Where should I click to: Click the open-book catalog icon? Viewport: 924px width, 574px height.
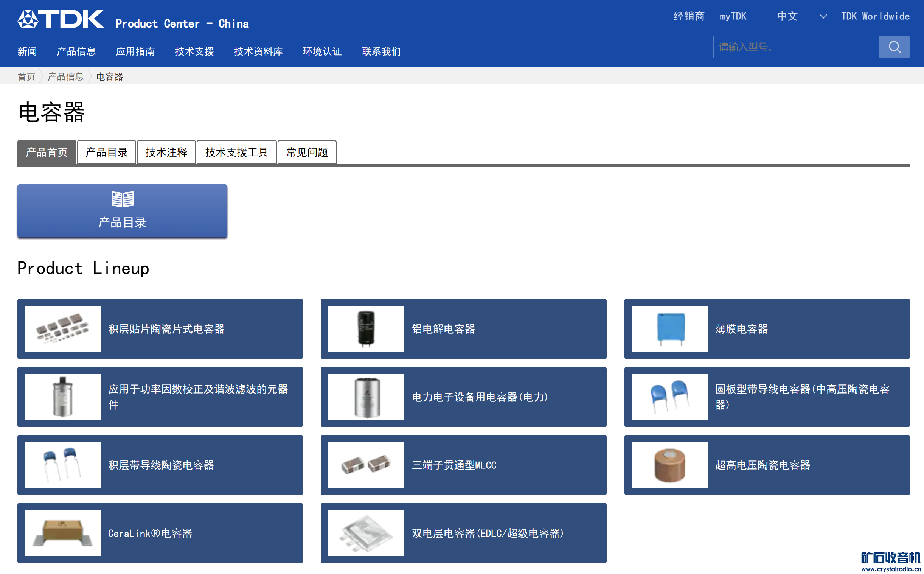click(122, 199)
